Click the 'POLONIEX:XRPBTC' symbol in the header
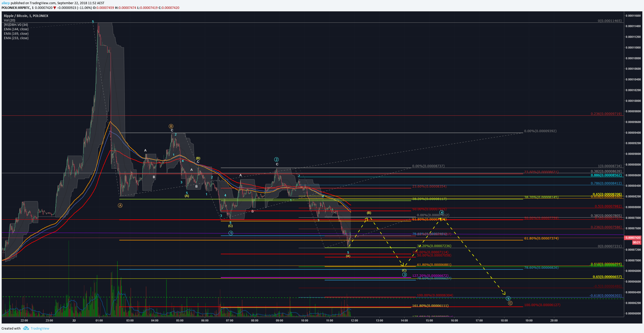Image resolution: width=644 pixels, height=333 pixels. click(x=16, y=8)
